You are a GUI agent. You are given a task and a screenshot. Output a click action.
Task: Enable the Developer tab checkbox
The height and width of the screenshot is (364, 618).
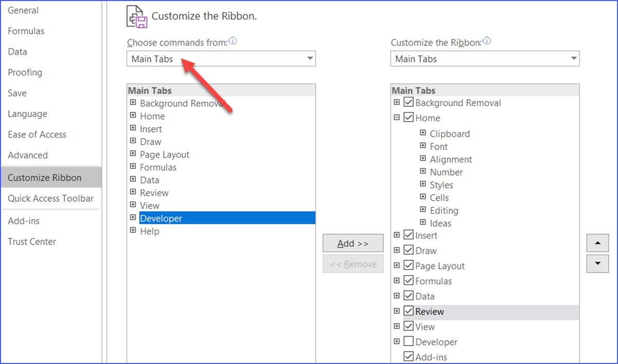tap(408, 341)
